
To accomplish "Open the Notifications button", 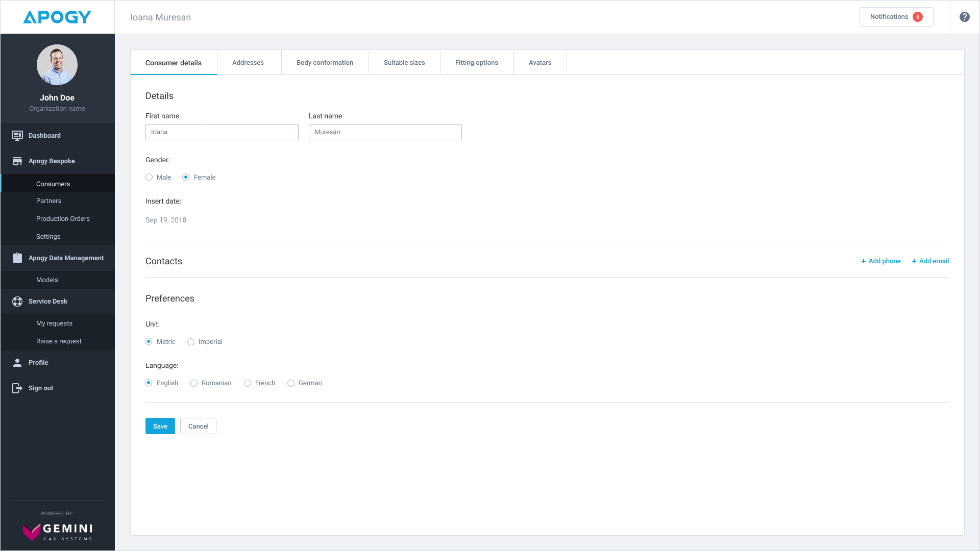I will 896,17.
